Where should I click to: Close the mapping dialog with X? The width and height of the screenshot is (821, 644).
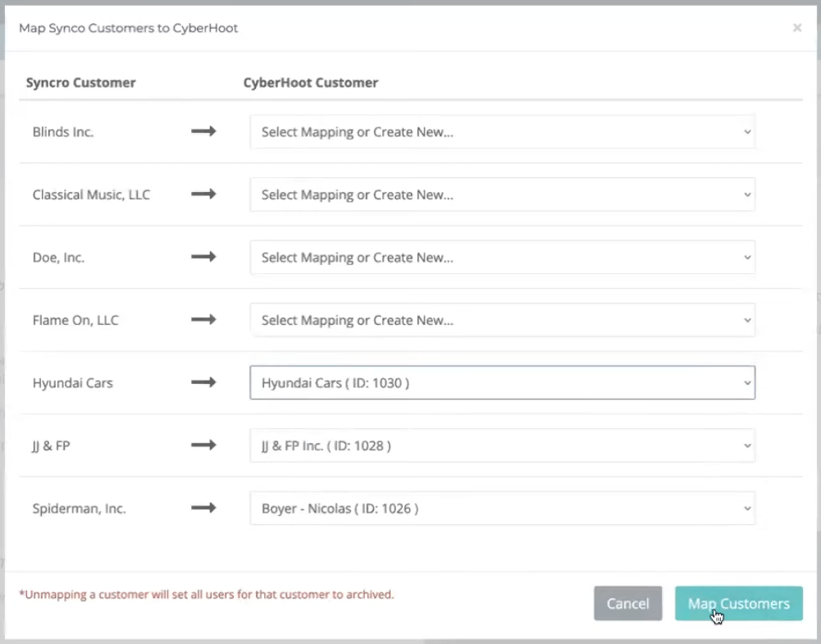[796, 28]
